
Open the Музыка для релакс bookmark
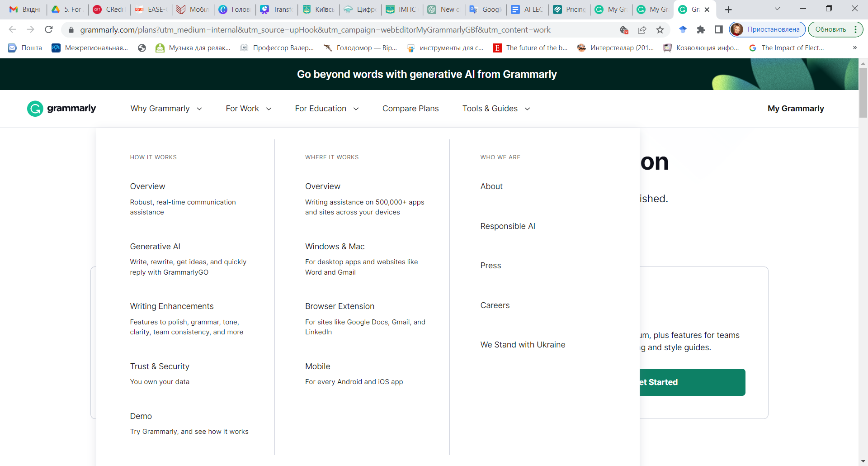coord(193,48)
